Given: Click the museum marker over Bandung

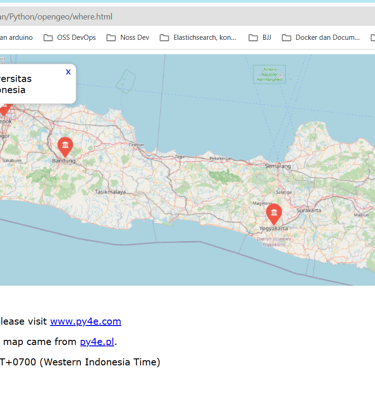Looking at the screenshot, I should point(65,146).
